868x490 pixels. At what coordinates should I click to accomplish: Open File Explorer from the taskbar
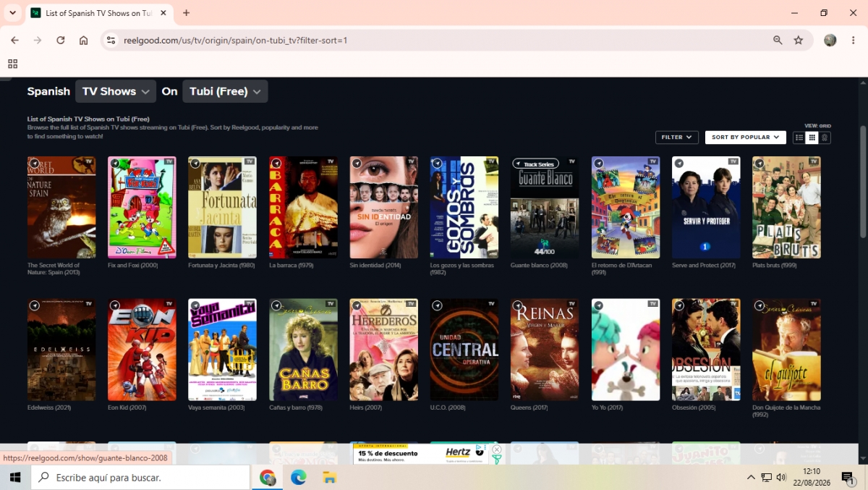coord(329,477)
